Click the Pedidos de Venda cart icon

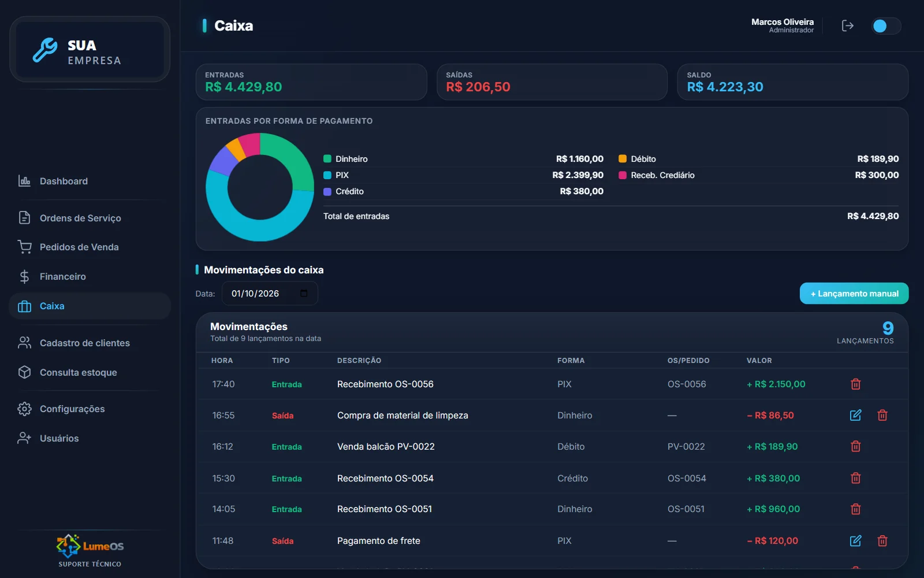24,247
